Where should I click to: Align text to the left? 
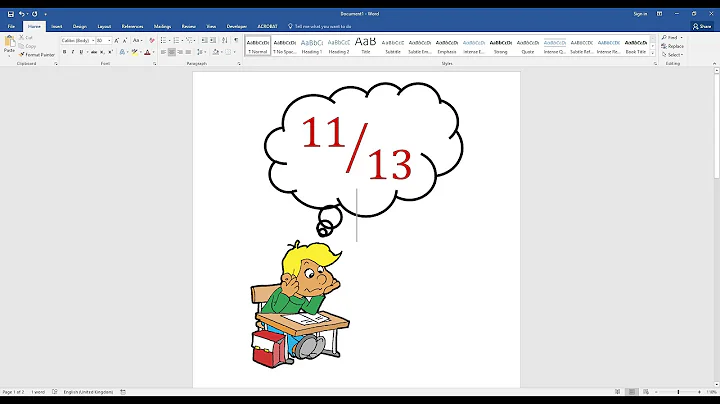click(x=163, y=52)
